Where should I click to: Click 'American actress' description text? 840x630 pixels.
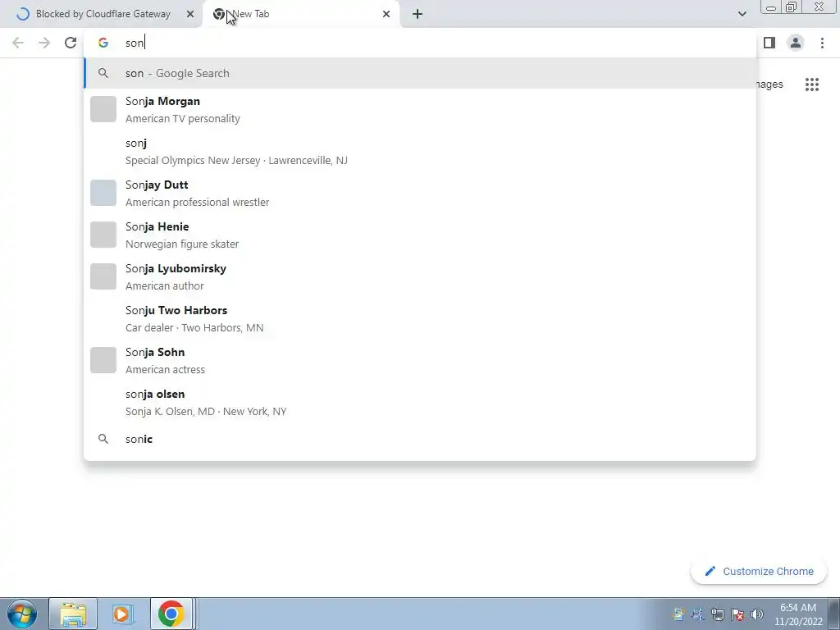165,369
